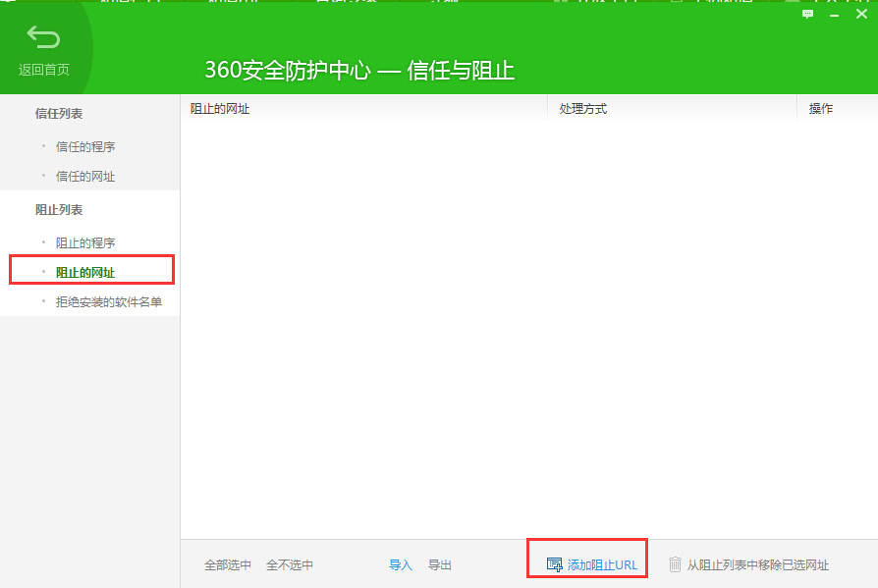
Task: Click the 阻止列表 section heading
Action: 59,210
